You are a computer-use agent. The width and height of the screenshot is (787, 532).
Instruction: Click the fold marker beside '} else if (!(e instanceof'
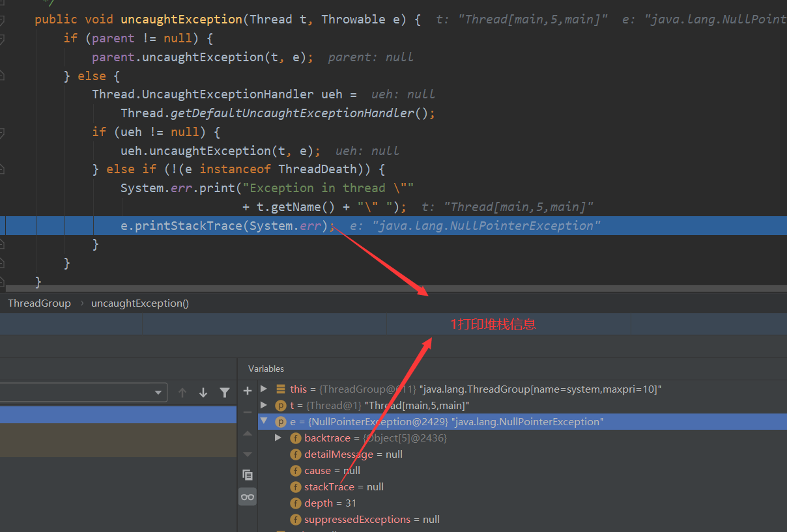point(2,169)
